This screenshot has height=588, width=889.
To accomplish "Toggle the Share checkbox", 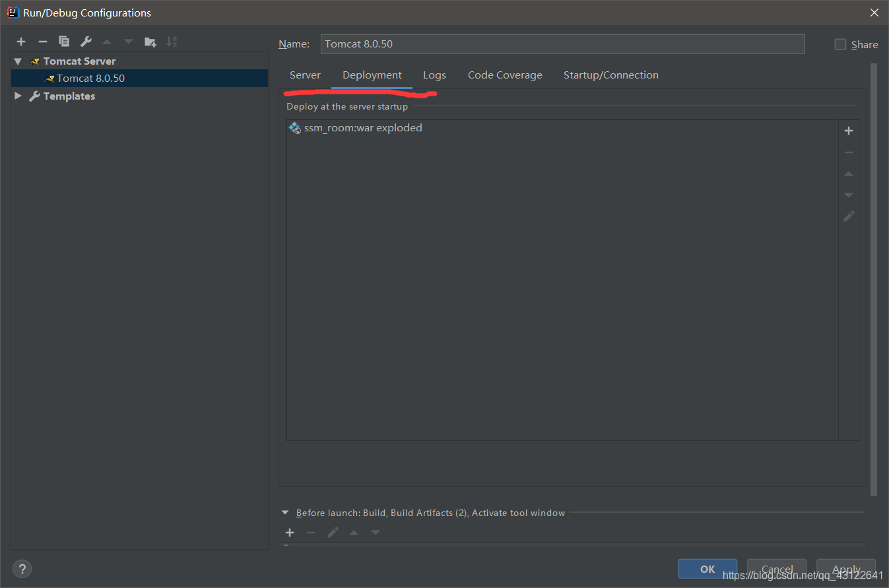I will pos(840,44).
